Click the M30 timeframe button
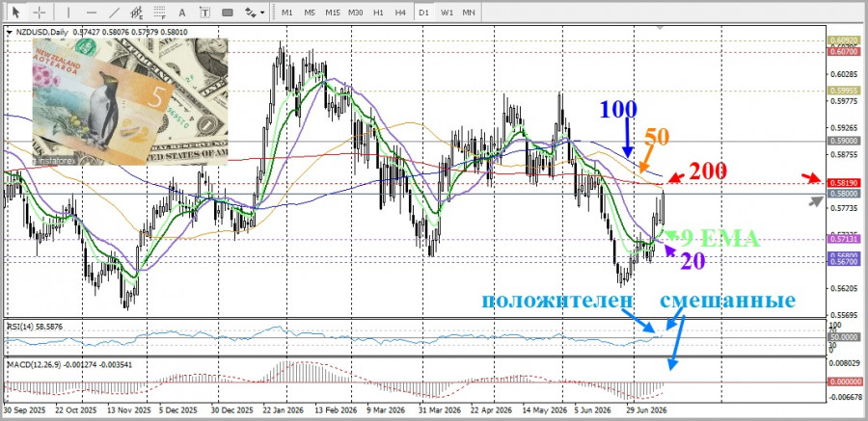 [x=355, y=12]
